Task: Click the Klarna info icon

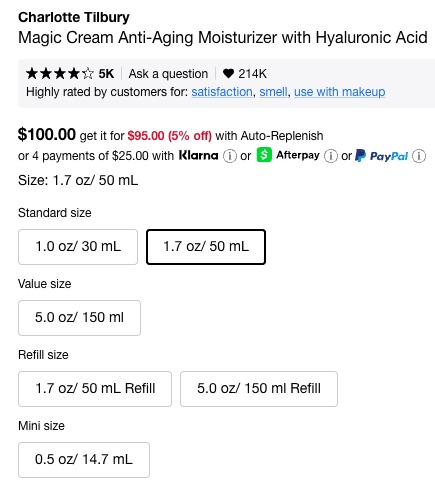Action: coord(230,156)
